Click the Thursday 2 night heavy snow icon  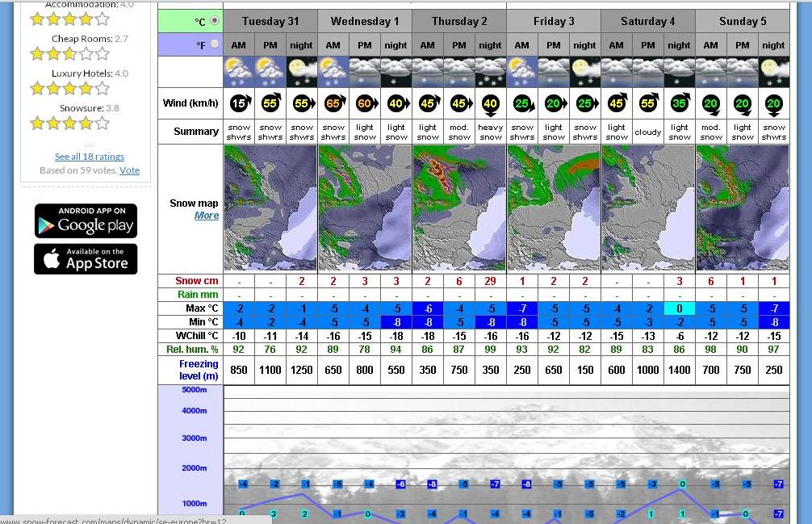(491, 72)
